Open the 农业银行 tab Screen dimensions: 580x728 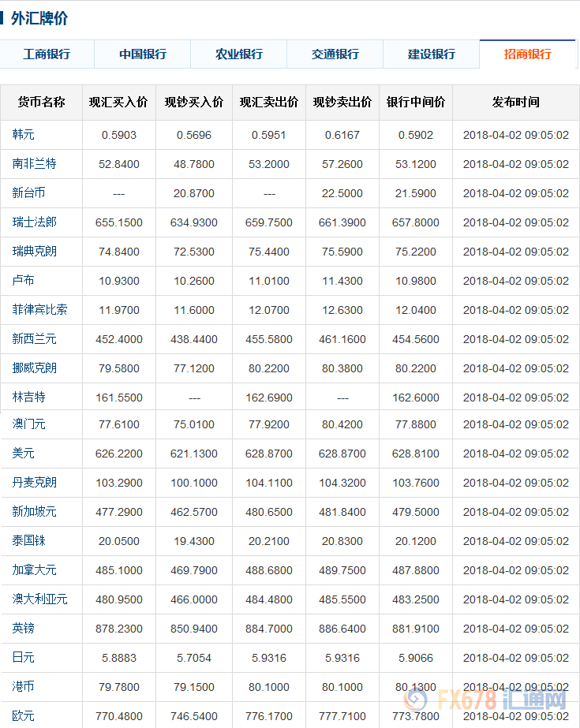click(238, 54)
